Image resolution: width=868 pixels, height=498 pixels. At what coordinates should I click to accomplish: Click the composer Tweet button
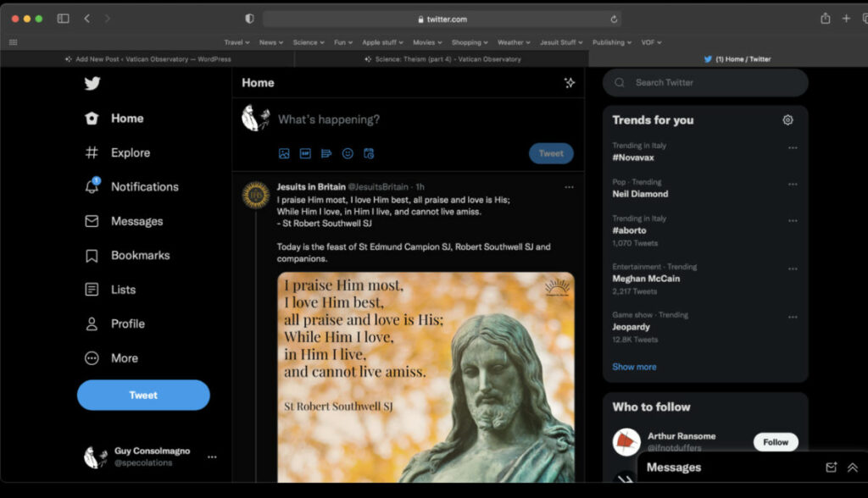(x=551, y=154)
